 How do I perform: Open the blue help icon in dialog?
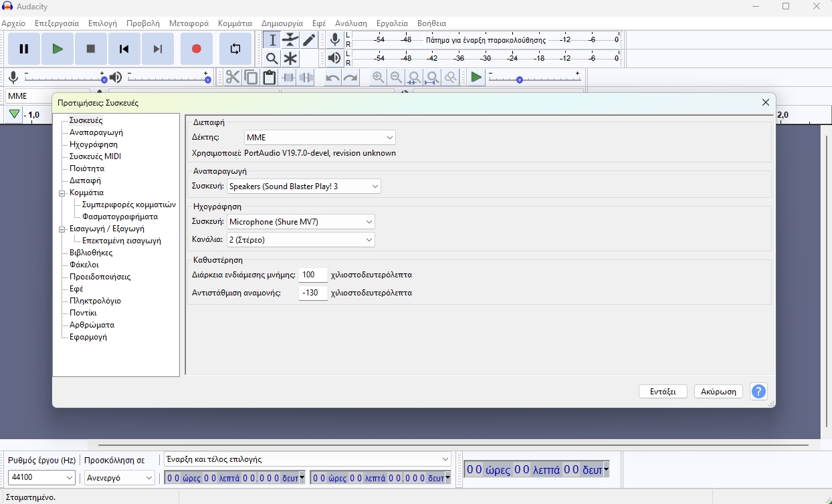[x=758, y=392]
